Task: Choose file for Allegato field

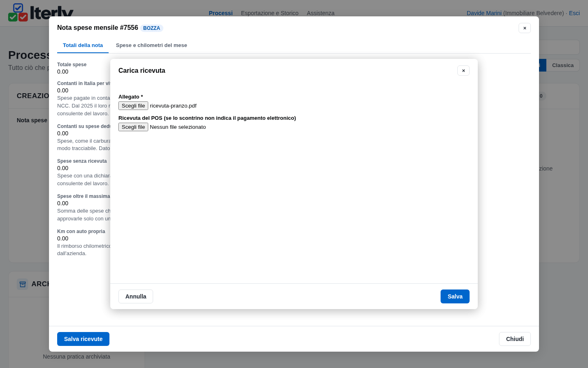Action: coord(133,105)
